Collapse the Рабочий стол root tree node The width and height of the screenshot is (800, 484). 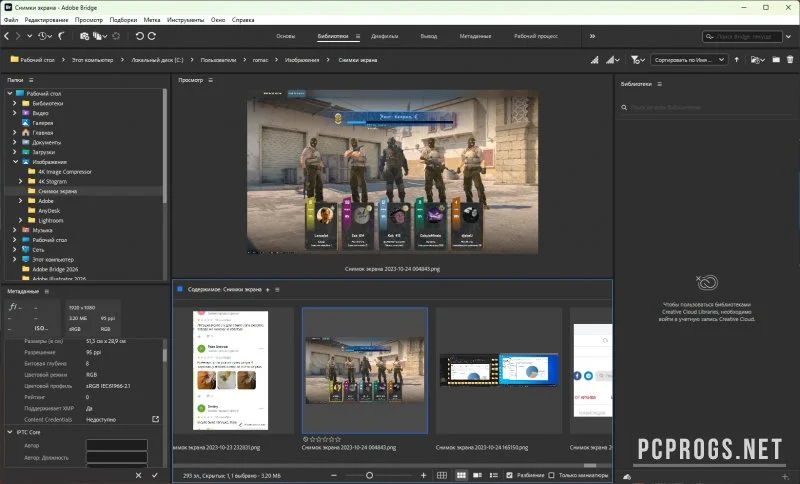10,93
